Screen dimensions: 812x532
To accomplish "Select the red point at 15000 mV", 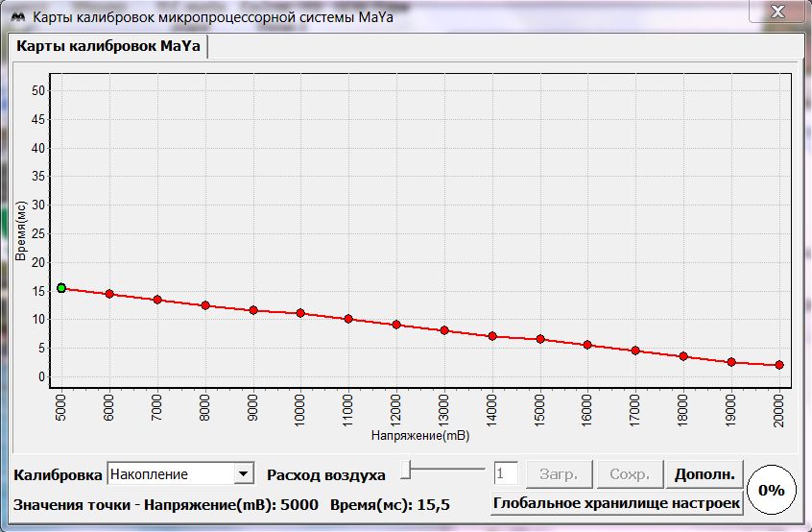I will pyautogui.click(x=540, y=339).
